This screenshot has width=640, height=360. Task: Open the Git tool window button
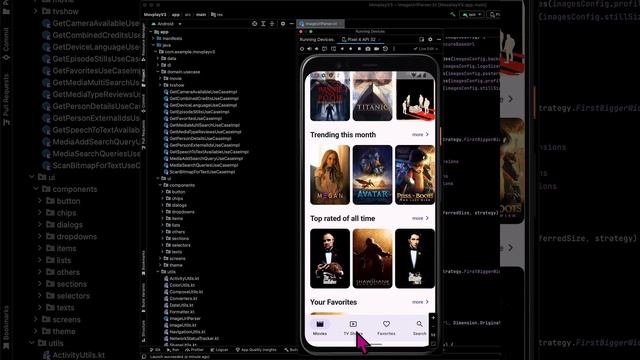(x=156, y=350)
